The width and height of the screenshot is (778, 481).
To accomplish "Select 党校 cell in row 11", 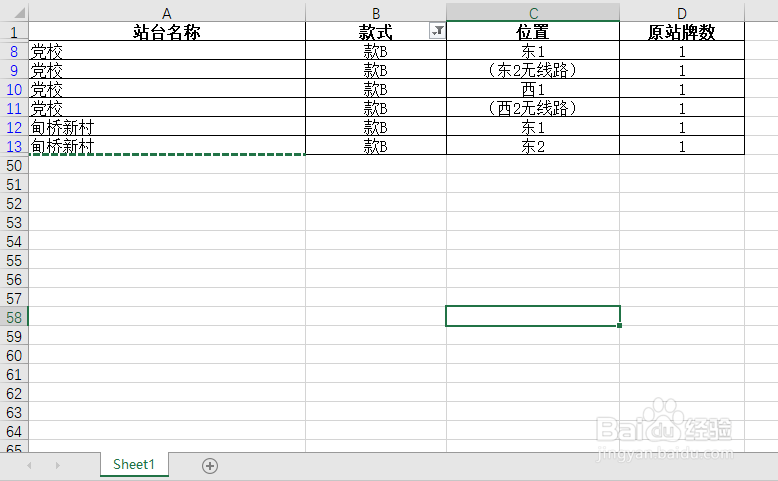I will pyautogui.click(x=167, y=108).
